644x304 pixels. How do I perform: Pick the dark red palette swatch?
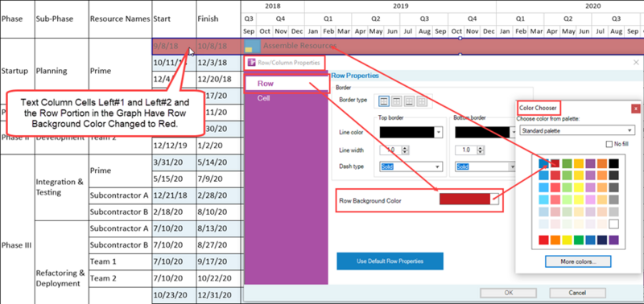pos(555,163)
